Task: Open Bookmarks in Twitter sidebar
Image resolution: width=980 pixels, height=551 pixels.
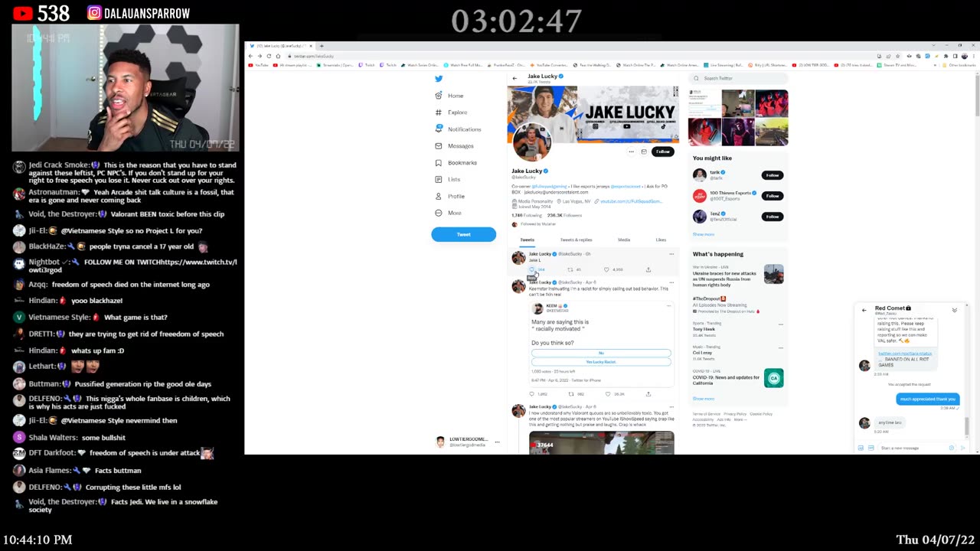Action: 456,163
